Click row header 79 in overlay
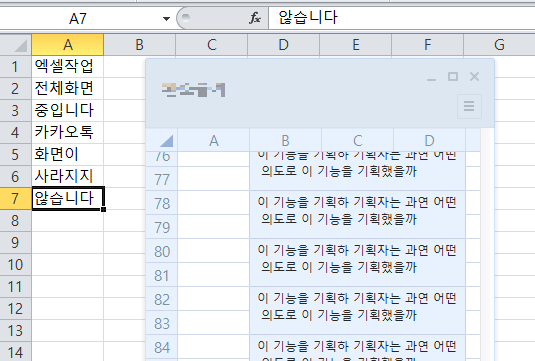535x361 pixels. pos(162,227)
